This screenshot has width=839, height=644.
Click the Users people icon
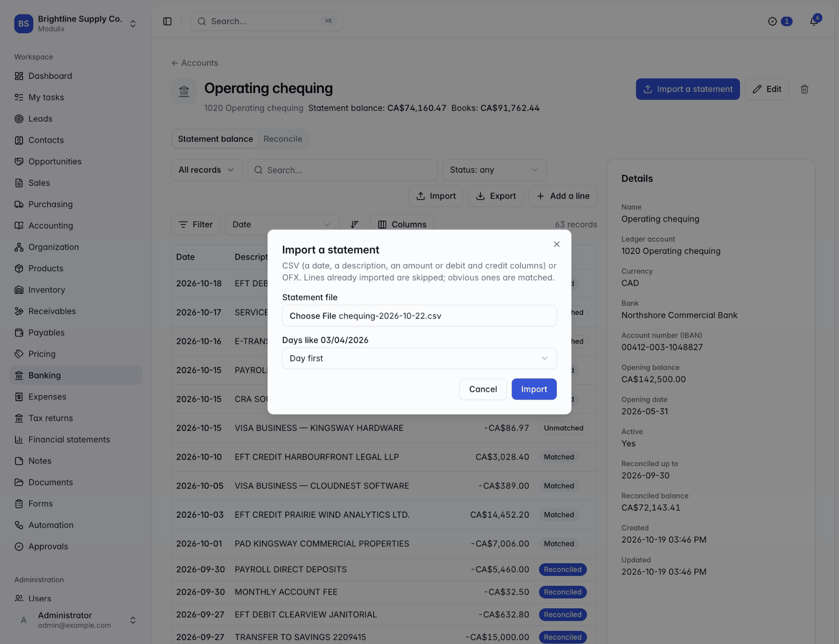click(x=19, y=598)
